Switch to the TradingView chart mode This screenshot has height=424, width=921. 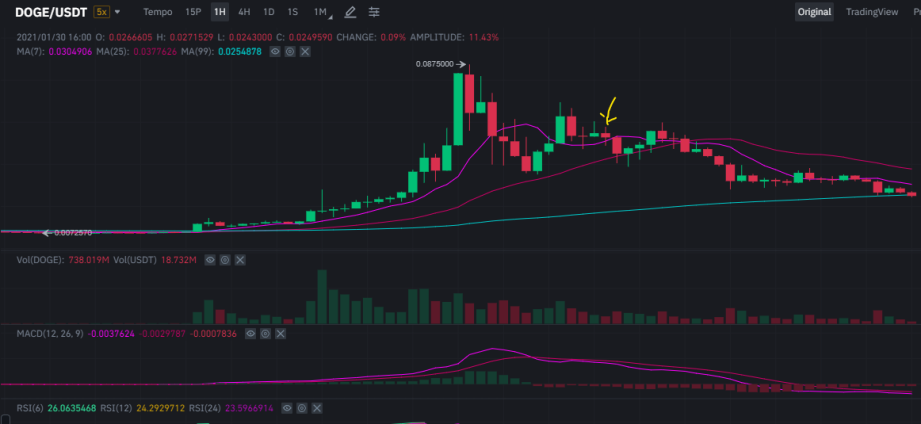pyautogui.click(x=872, y=12)
